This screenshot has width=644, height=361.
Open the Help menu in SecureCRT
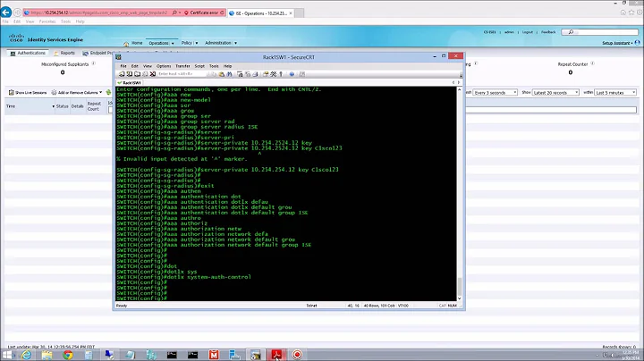tap(227, 66)
